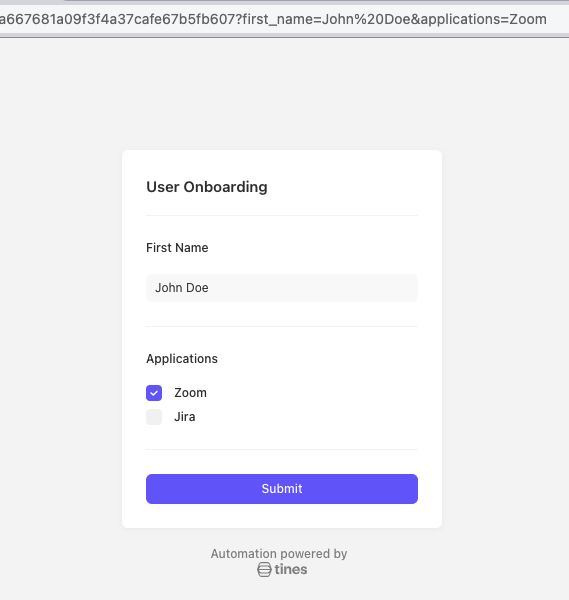Click the User Onboarding heading
The height and width of the screenshot is (600, 569).
pyautogui.click(x=207, y=187)
